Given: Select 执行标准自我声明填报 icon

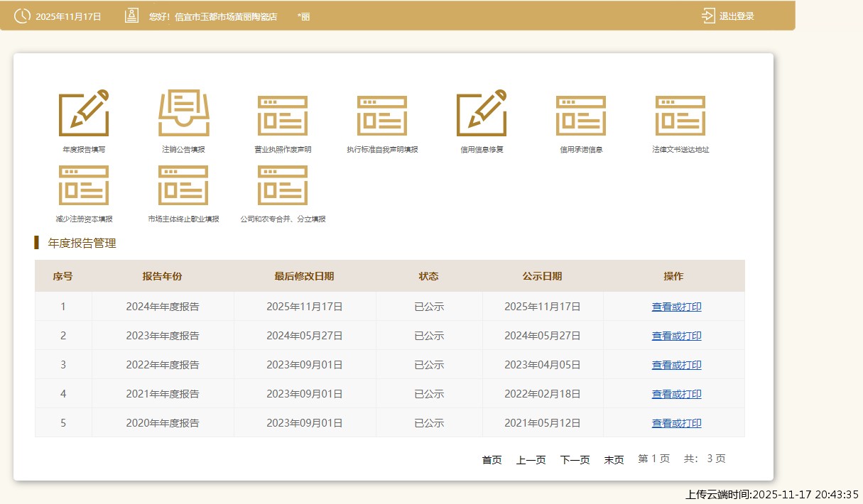Looking at the screenshot, I should (382, 115).
